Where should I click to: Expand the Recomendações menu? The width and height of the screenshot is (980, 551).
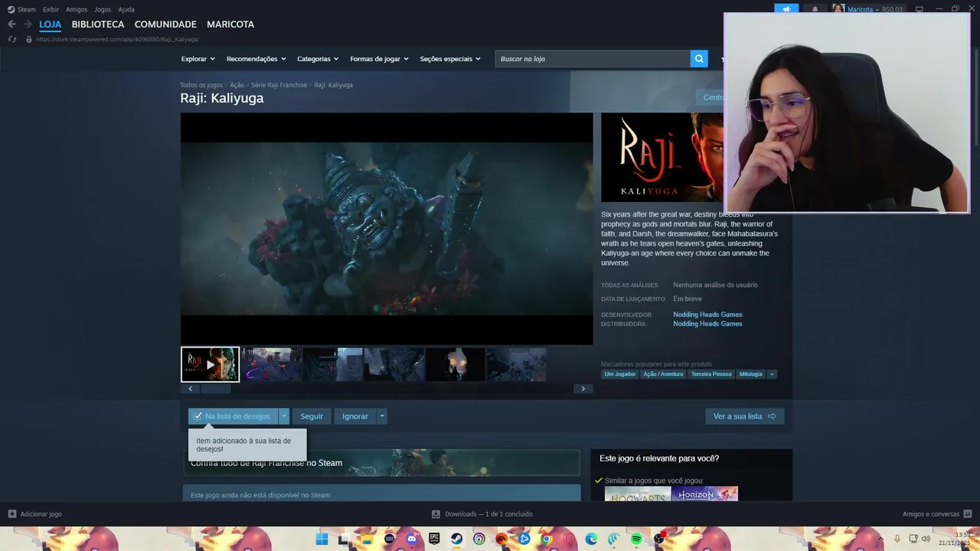point(256,59)
